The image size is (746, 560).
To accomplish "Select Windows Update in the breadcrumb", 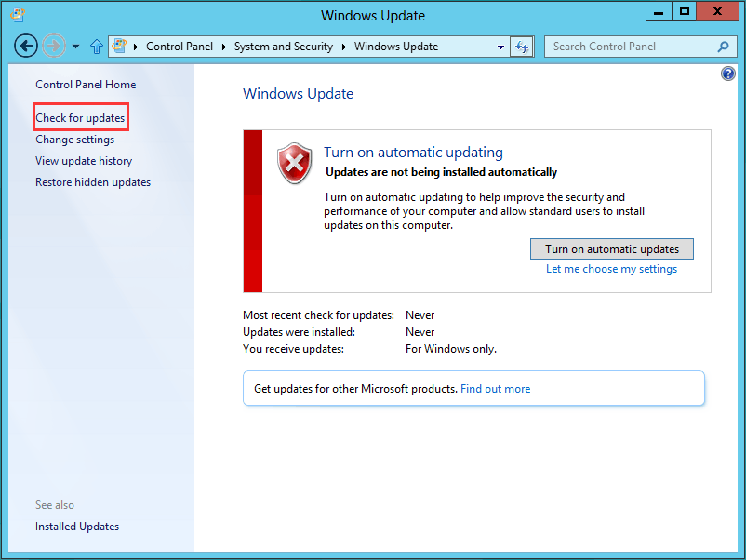I will (396, 47).
